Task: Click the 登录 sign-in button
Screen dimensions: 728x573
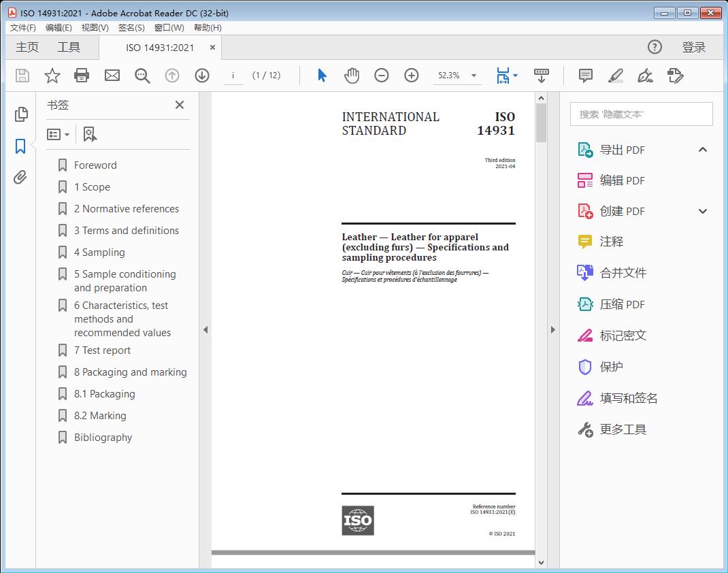Action: tap(693, 47)
